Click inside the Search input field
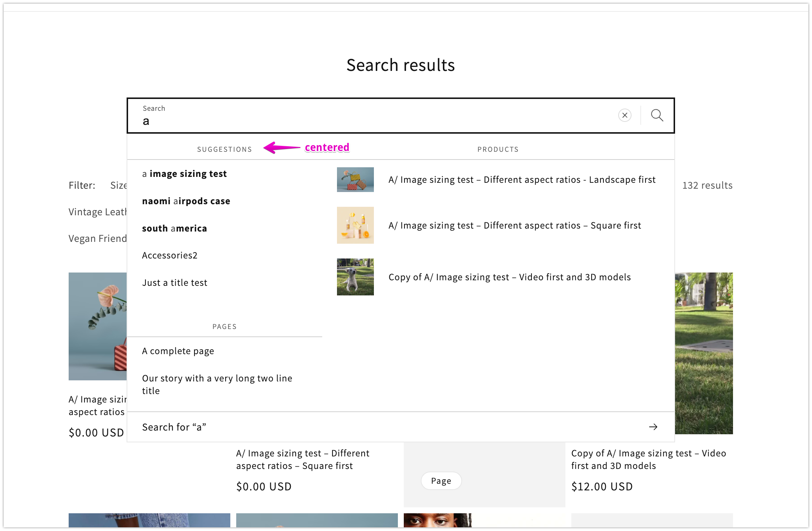812x531 pixels. pyautogui.click(x=369, y=121)
